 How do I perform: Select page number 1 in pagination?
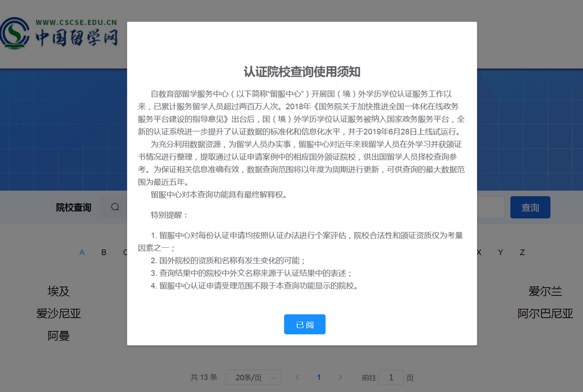(x=319, y=377)
